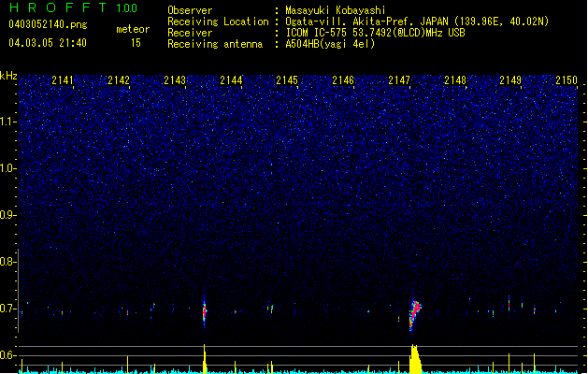This screenshot has width=588, height=374.
Task: Click the yellow intensity peak after 2147
Action: [414, 359]
